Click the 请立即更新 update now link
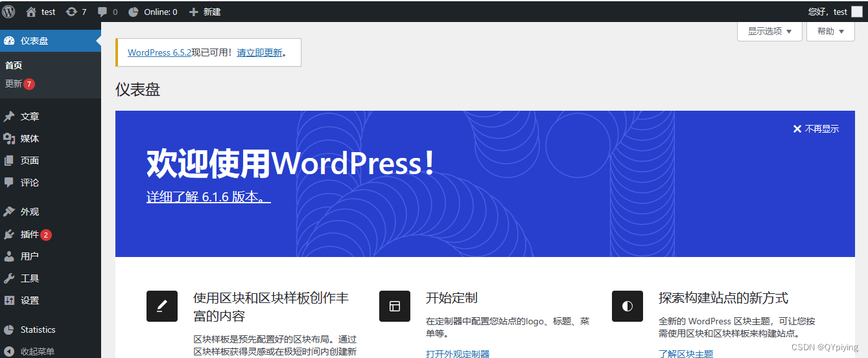This screenshot has width=868, height=358. (x=259, y=52)
